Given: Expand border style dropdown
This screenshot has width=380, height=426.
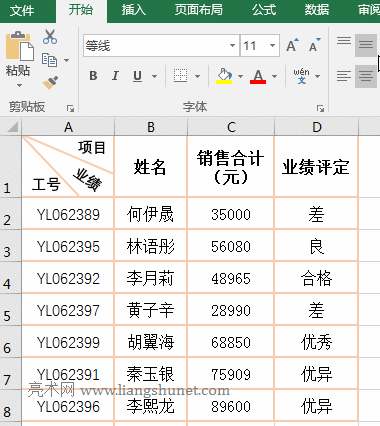Looking at the screenshot, I should tap(197, 76).
